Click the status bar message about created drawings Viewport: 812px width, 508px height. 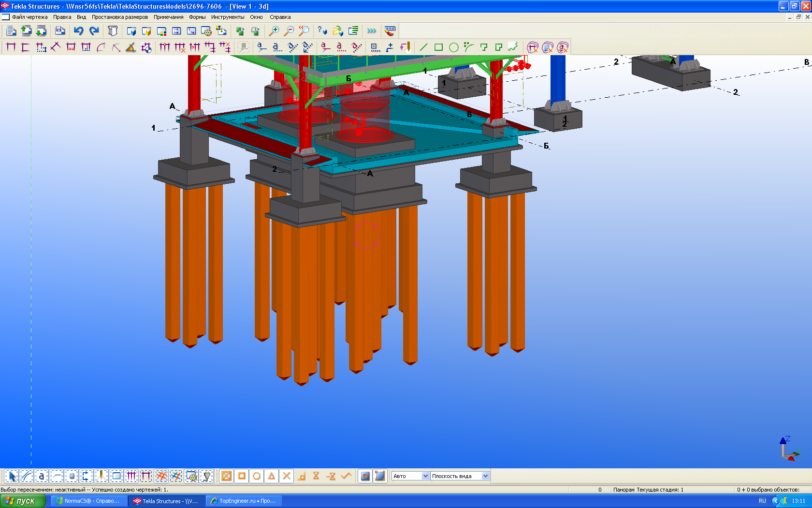[x=85, y=490]
